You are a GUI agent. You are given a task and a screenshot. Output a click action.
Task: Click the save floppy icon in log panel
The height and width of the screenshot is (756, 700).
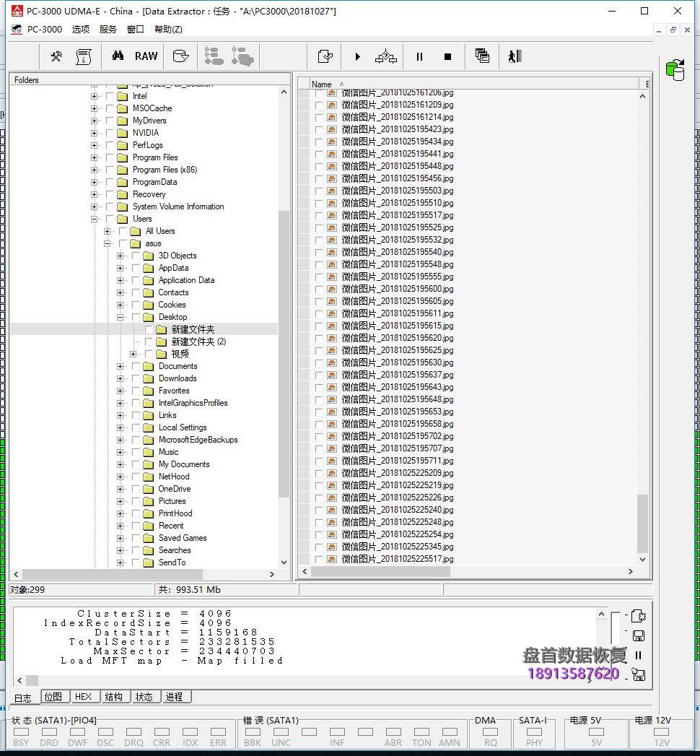(x=638, y=635)
